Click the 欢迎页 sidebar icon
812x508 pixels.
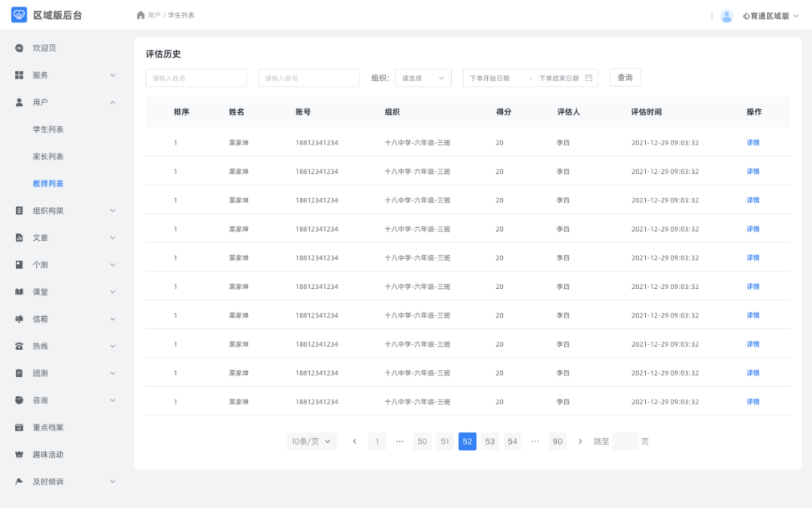[x=19, y=48]
